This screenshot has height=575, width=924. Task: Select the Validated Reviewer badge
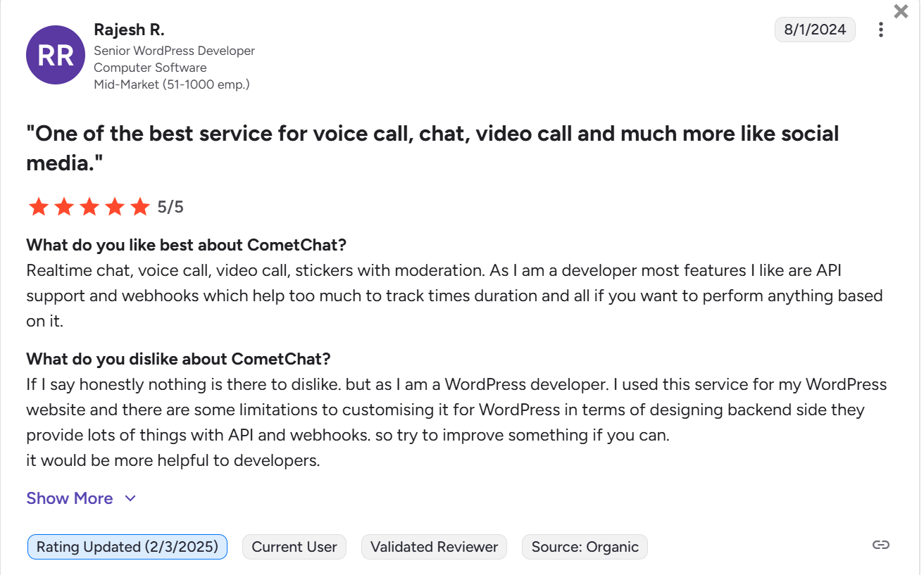(434, 547)
